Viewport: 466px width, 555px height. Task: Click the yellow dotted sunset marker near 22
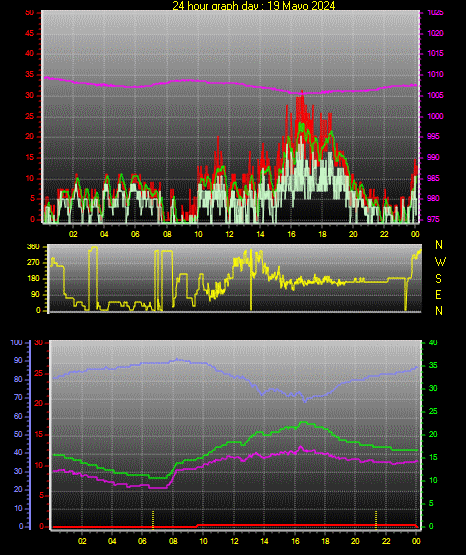coord(376,520)
